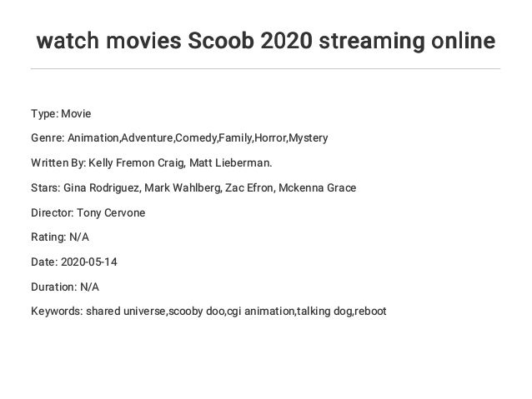The height and width of the screenshot is (399, 532).
Task: Click the page title about Scoob 2020
Action: (x=266, y=41)
